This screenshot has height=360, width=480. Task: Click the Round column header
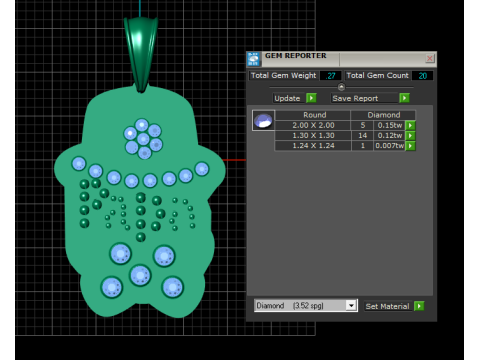314,115
